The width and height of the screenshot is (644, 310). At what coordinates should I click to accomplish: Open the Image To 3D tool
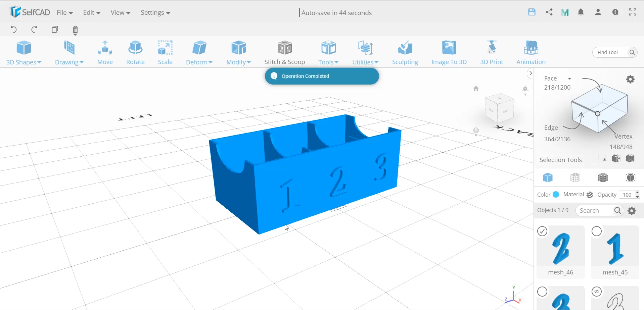[449, 53]
